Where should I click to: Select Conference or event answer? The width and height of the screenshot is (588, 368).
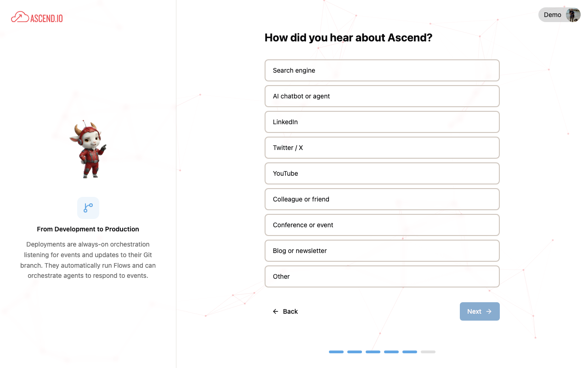tap(382, 225)
